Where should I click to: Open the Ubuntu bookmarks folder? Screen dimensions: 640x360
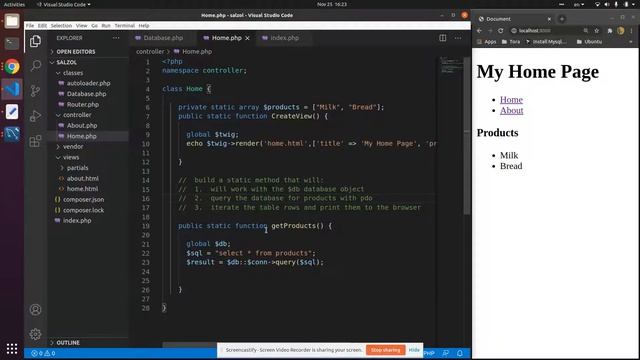coord(589,42)
